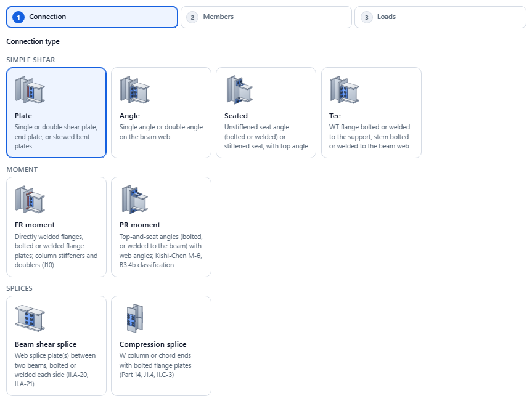Click the Compression splice description text
Viewport: 532px width, 401px height.
[x=155, y=365]
